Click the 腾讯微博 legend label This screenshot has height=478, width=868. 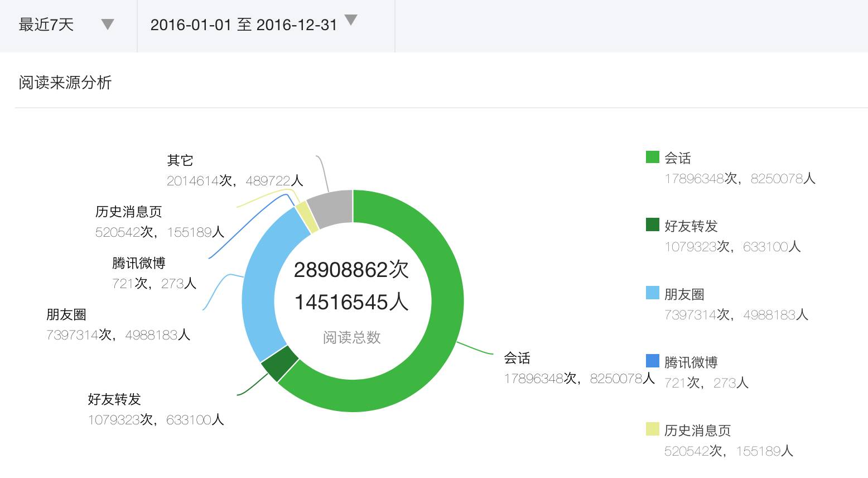coord(691,362)
